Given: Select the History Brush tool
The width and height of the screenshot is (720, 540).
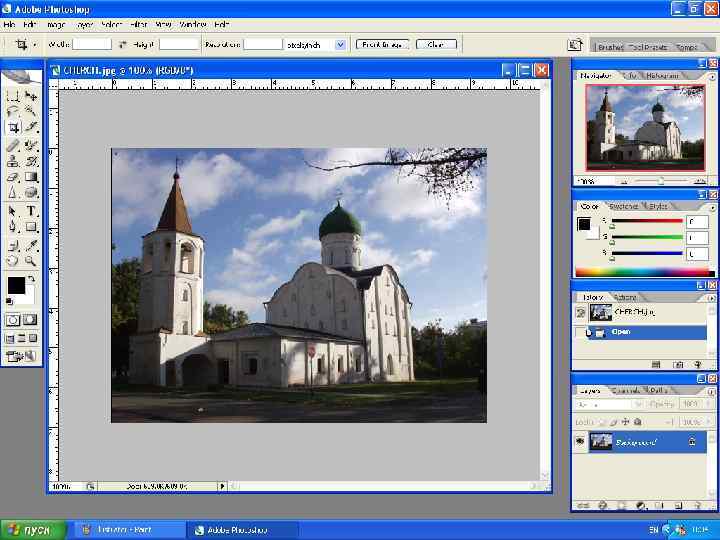Looking at the screenshot, I should [31, 161].
